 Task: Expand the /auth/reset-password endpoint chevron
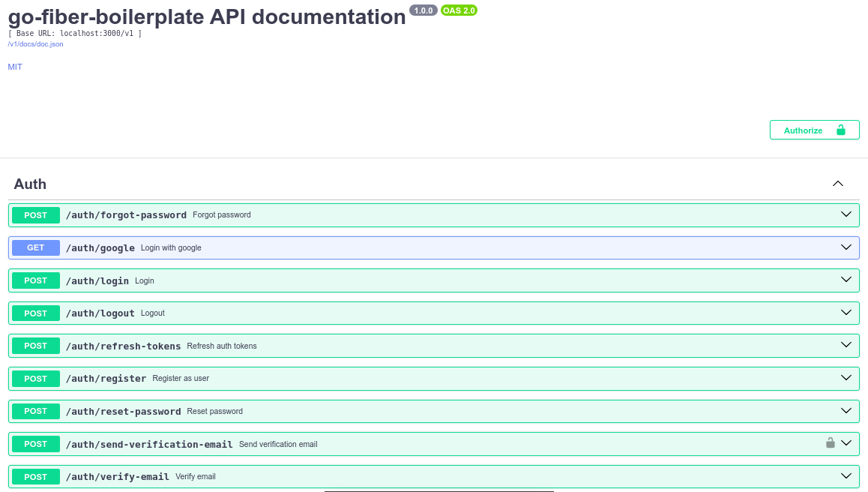[846, 410]
